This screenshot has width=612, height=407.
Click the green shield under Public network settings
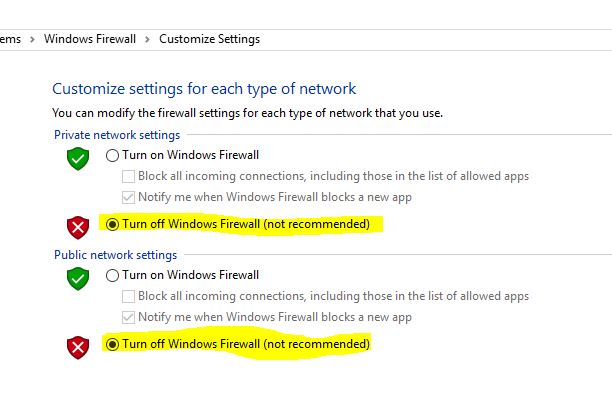pos(78,279)
